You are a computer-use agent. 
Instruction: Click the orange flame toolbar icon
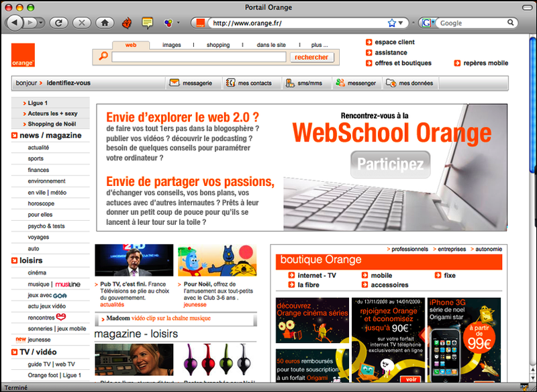[x=127, y=23]
